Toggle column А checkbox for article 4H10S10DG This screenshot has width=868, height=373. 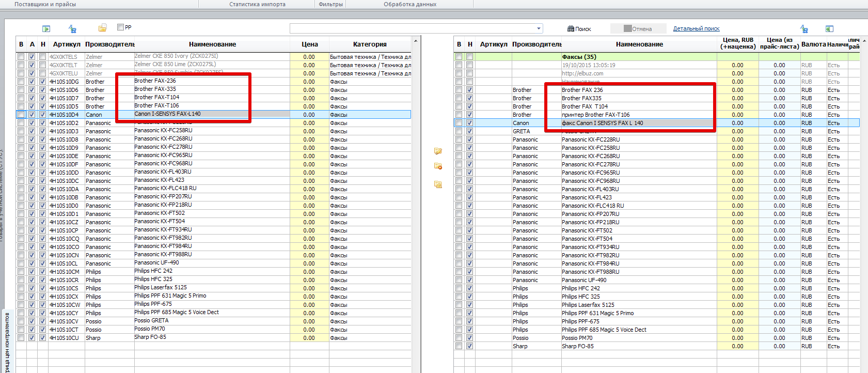(31, 82)
